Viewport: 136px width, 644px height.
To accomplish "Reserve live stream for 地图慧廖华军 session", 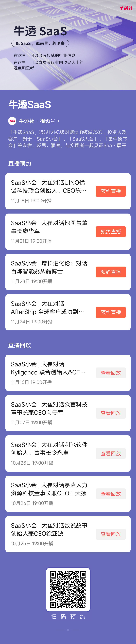I will click(111, 232).
